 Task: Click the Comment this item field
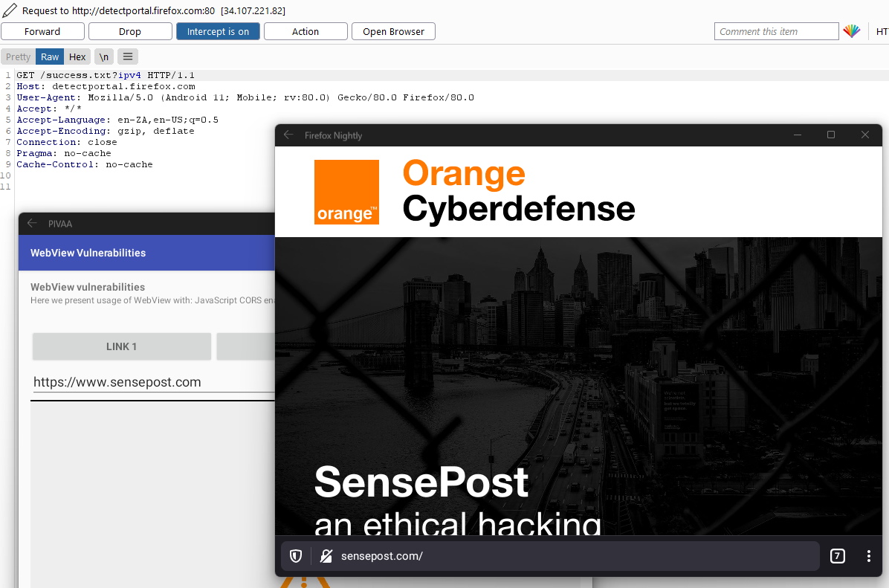tap(776, 31)
